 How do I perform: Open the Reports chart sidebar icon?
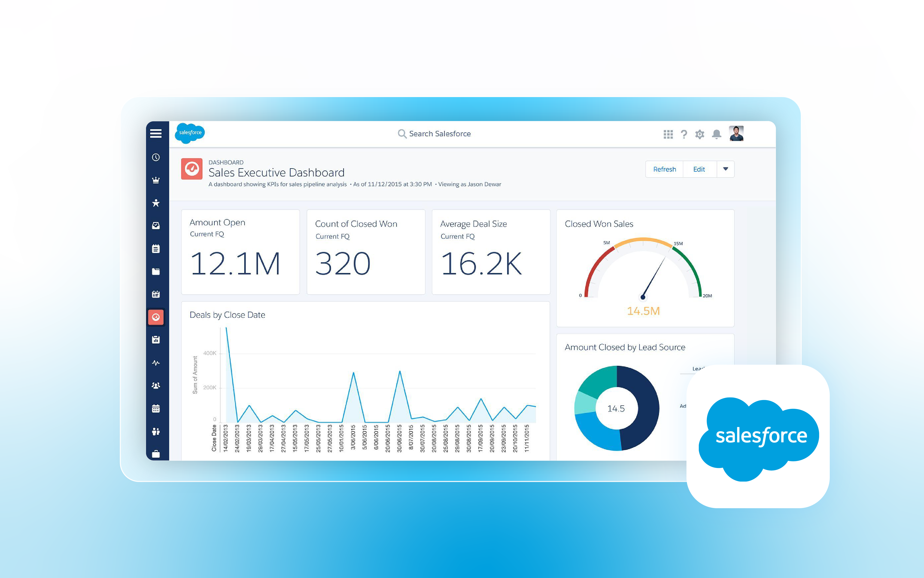pos(155,339)
